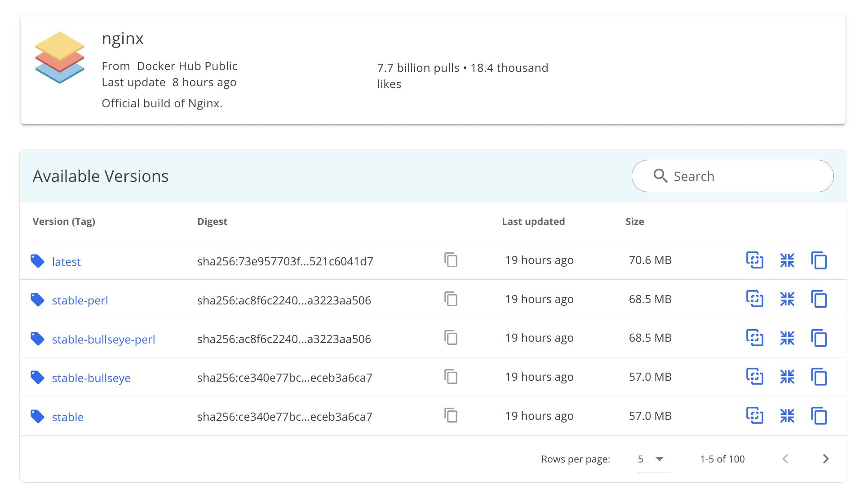This screenshot has height=502, width=868.
Task: Open the stable tag link
Action: [68, 417]
